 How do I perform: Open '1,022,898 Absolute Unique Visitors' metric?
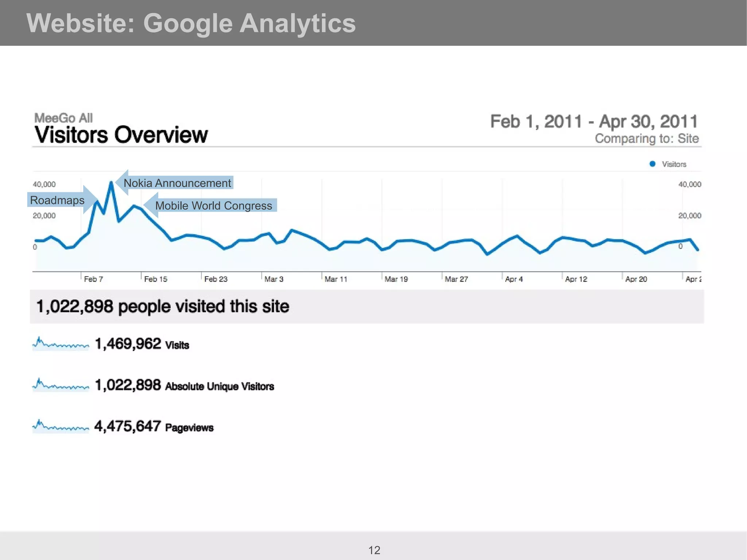(x=184, y=385)
